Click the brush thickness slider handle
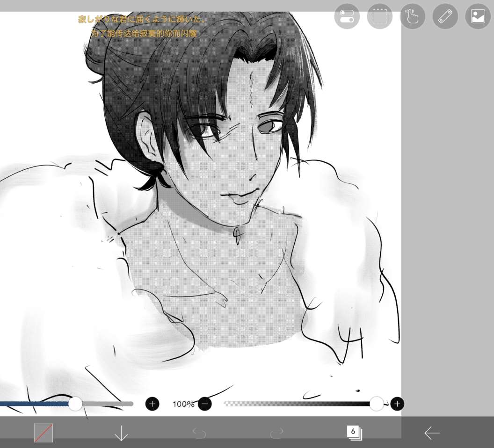This screenshot has width=494, height=448. point(75,404)
